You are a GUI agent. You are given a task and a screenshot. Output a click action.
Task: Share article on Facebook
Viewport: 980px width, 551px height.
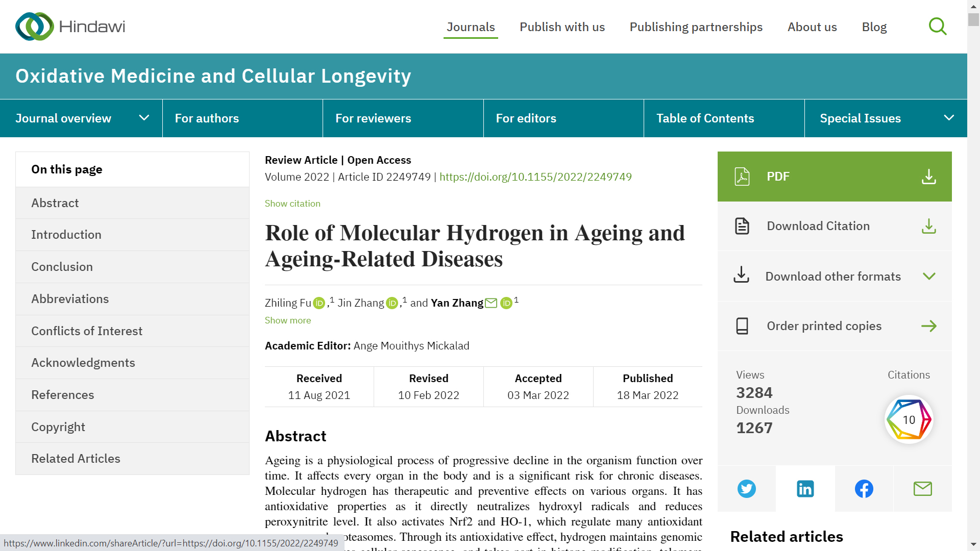(x=864, y=489)
